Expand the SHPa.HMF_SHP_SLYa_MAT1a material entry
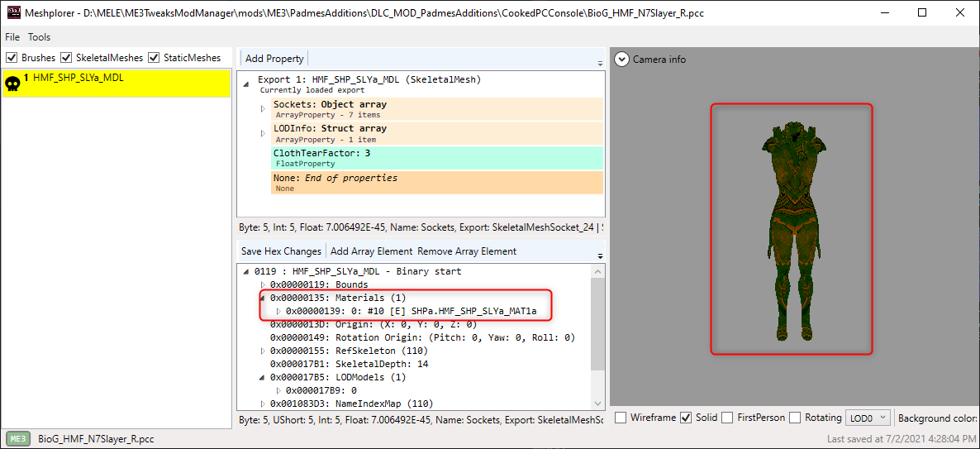This screenshot has width=980, height=449. [x=278, y=311]
